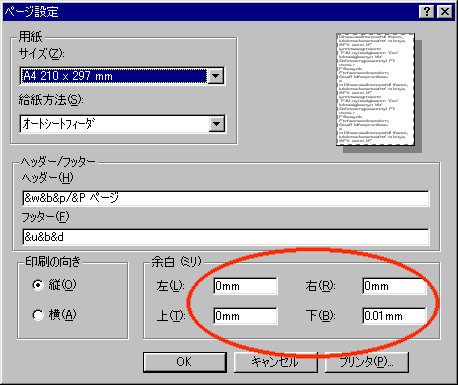This screenshot has width=458, height=385.
Task: Click the 右(R) margin label
Action: pyautogui.click(x=320, y=286)
